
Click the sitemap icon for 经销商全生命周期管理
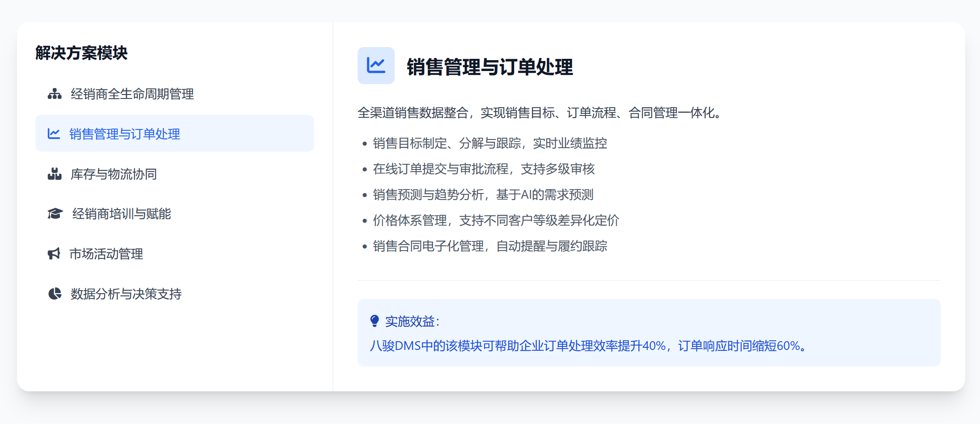[x=55, y=94]
